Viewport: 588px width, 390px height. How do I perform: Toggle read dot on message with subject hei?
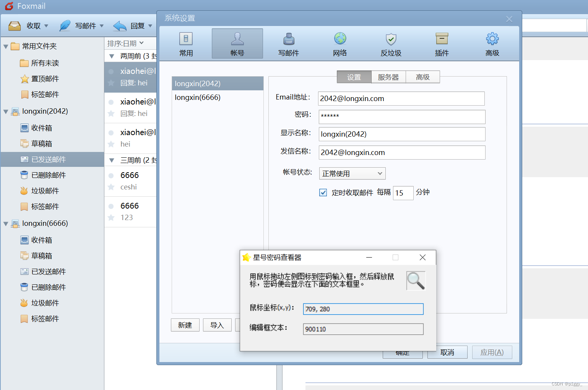click(111, 133)
